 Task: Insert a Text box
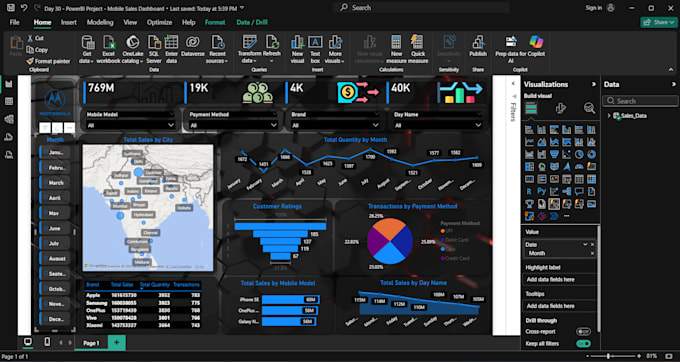(x=315, y=49)
